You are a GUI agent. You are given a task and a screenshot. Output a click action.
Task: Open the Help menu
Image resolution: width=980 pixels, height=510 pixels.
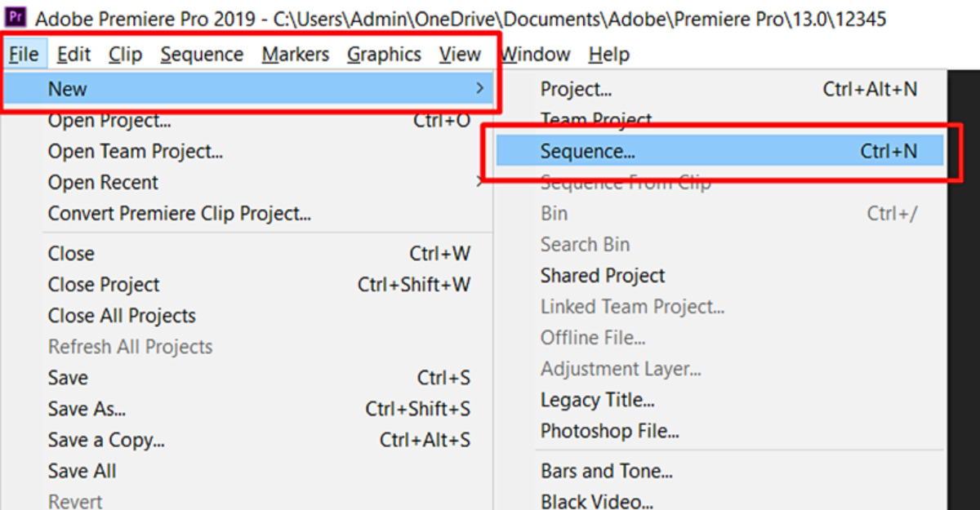coord(608,55)
